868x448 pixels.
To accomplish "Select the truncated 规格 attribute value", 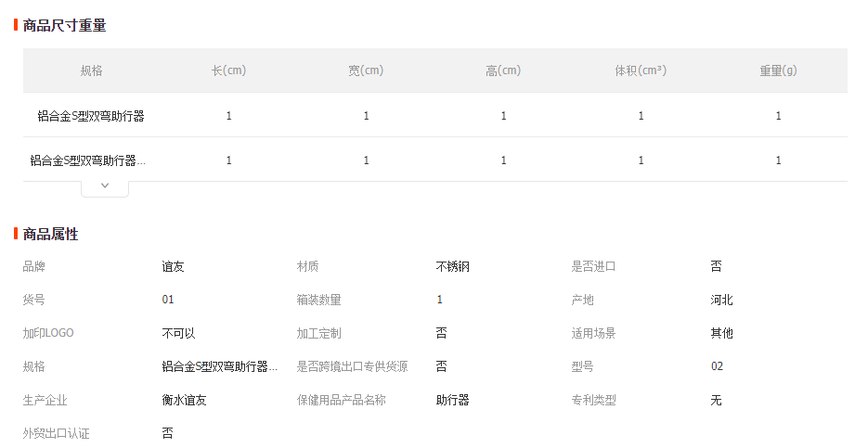I will tap(220, 366).
